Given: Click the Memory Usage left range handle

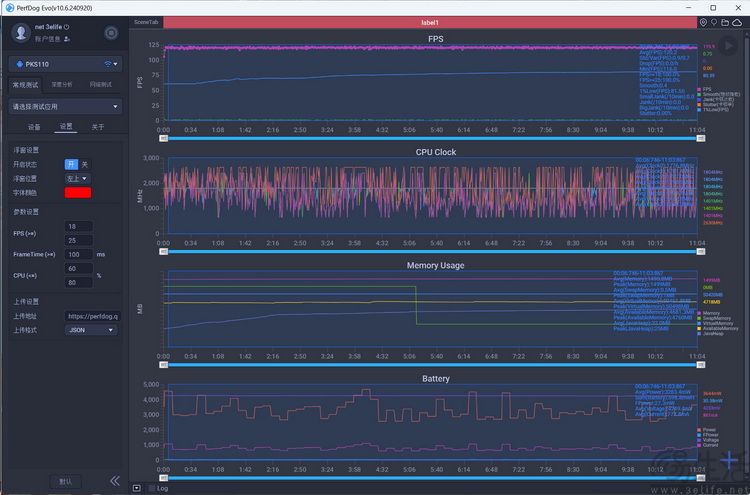Looking at the screenshot, I should [x=164, y=365].
